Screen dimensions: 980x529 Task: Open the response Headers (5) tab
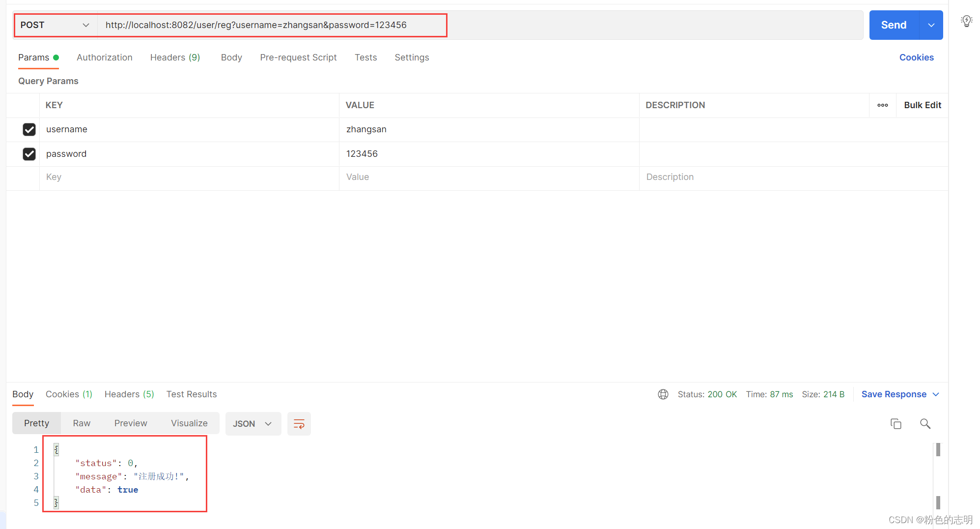[x=129, y=394]
